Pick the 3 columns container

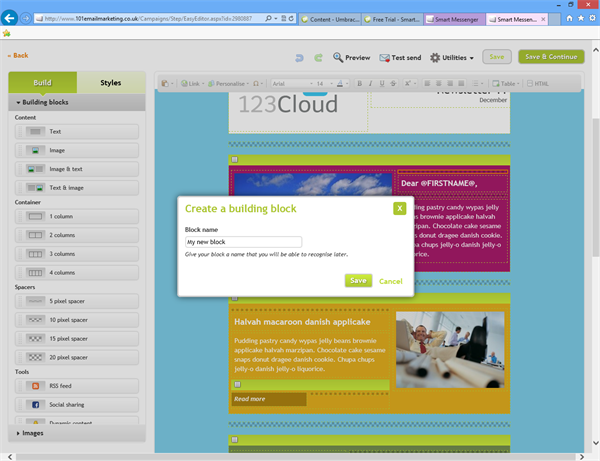pos(77,254)
